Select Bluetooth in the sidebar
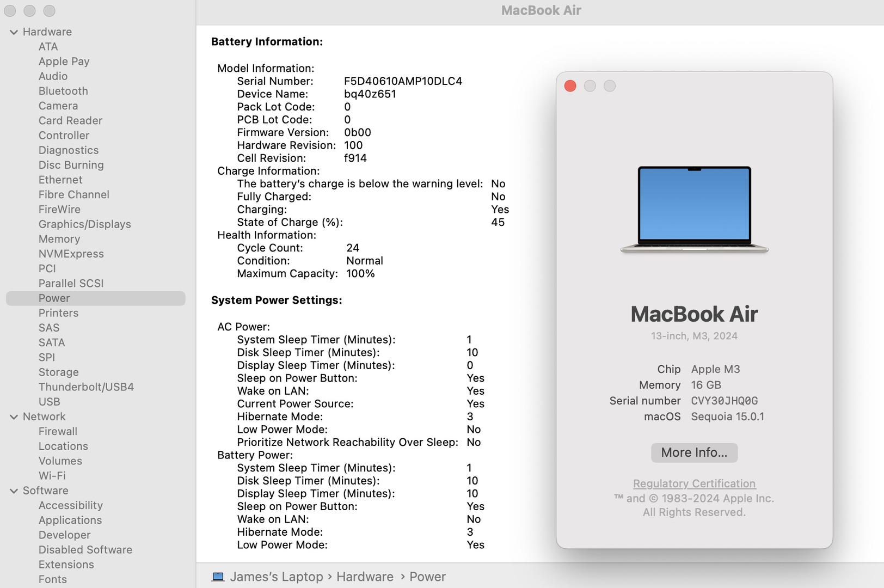Screen dimensions: 884x588 [x=63, y=91]
